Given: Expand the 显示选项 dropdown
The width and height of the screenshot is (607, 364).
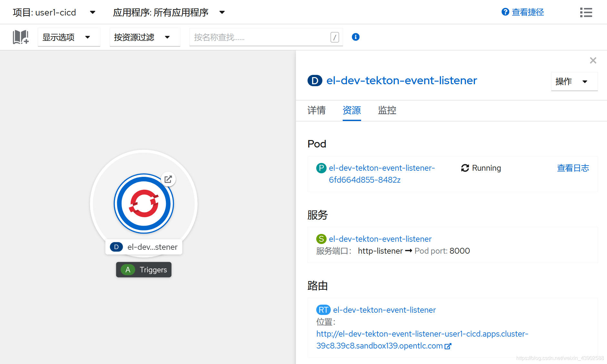Looking at the screenshot, I should [x=69, y=37].
